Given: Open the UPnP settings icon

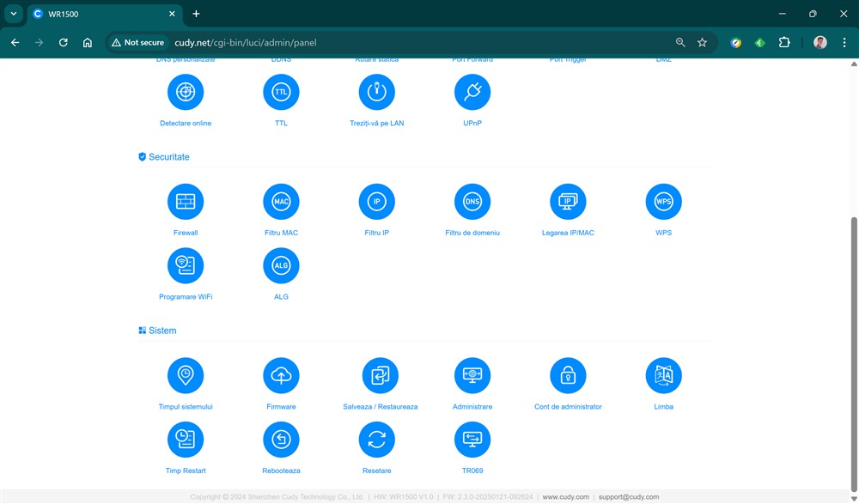Looking at the screenshot, I should tap(472, 92).
